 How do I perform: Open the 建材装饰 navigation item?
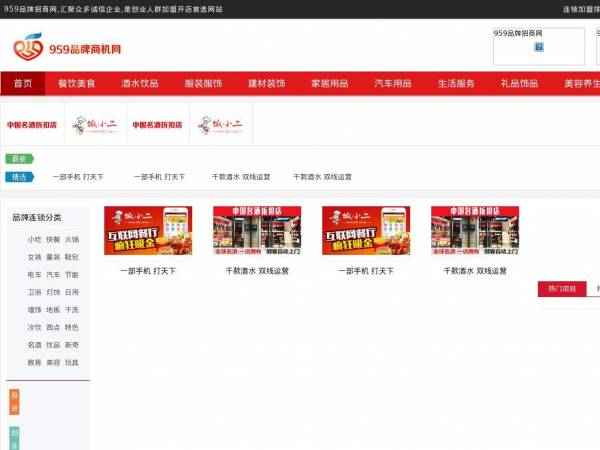[267, 83]
